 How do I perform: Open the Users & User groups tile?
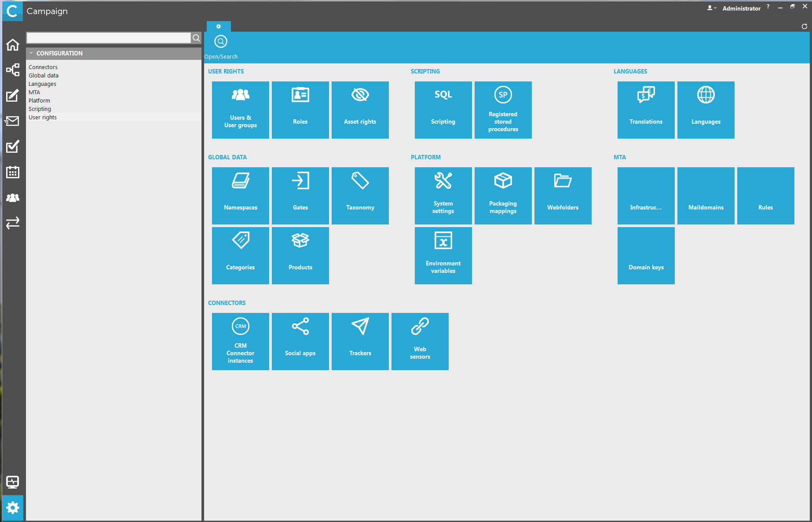tap(240, 110)
